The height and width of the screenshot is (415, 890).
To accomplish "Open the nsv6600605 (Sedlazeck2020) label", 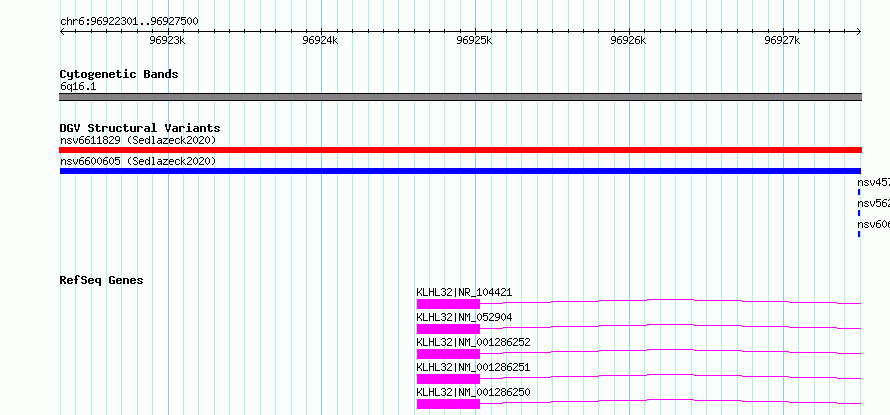I will tap(138, 161).
